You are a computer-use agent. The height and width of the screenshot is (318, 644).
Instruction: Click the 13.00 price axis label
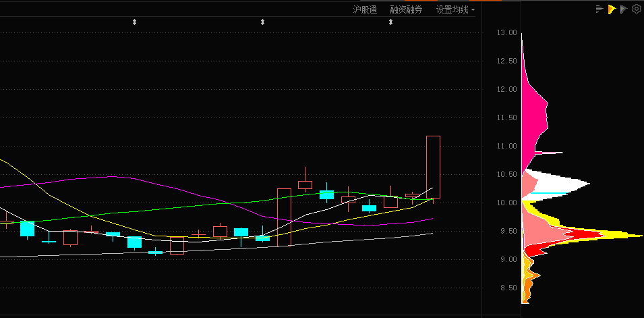506,32
